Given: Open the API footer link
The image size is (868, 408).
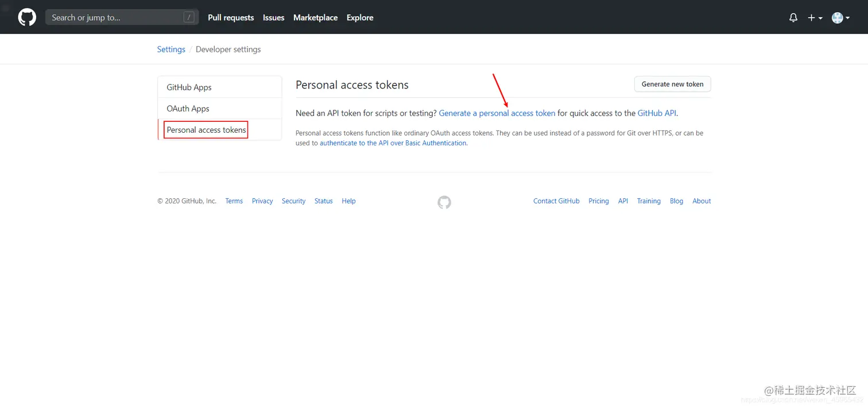Looking at the screenshot, I should [x=623, y=201].
